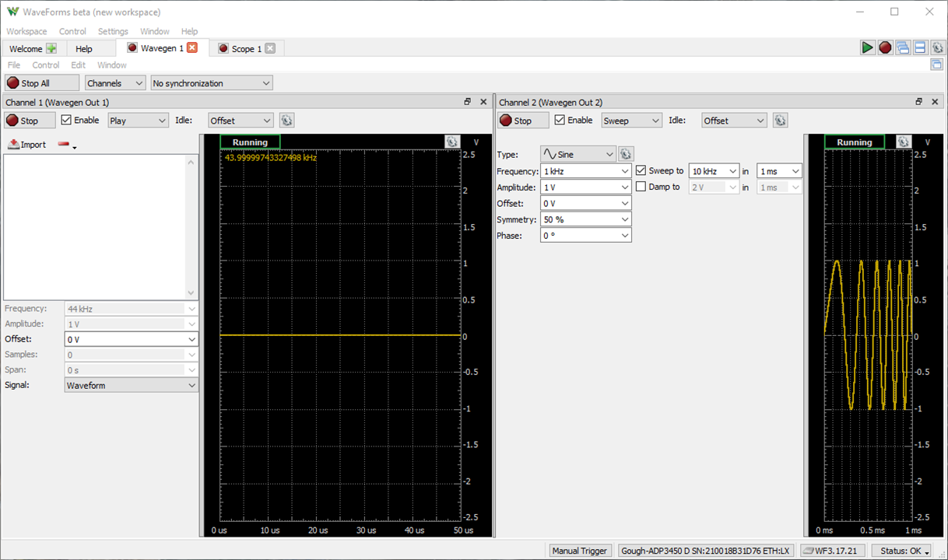Click the Manual Trigger button
948x560 pixels.
click(x=579, y=551)
